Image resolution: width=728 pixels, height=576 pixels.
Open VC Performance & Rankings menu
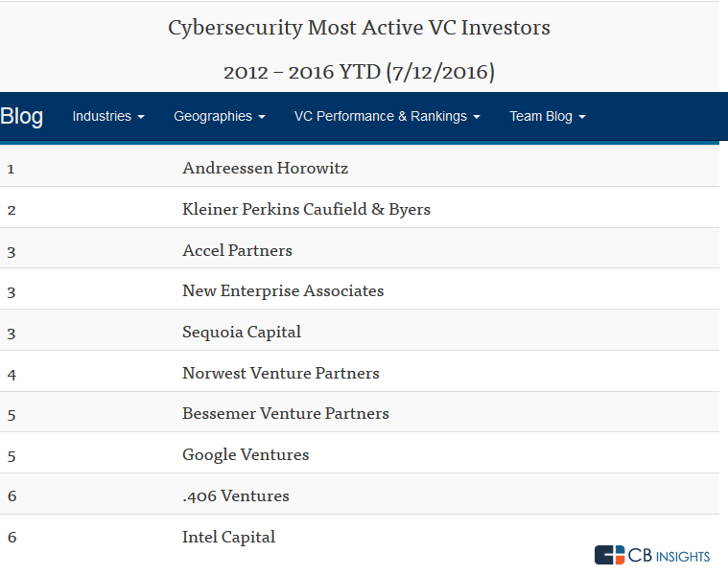[x=387, y=116]
